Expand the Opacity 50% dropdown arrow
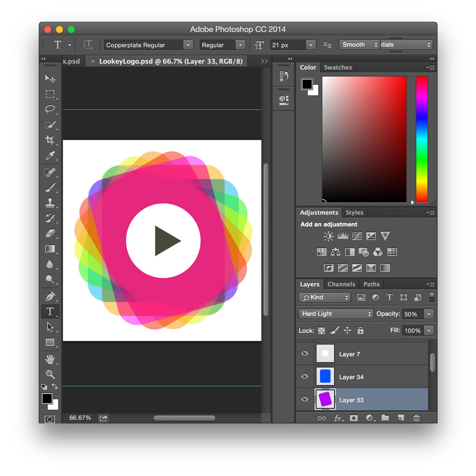 [x=429, y=314]
